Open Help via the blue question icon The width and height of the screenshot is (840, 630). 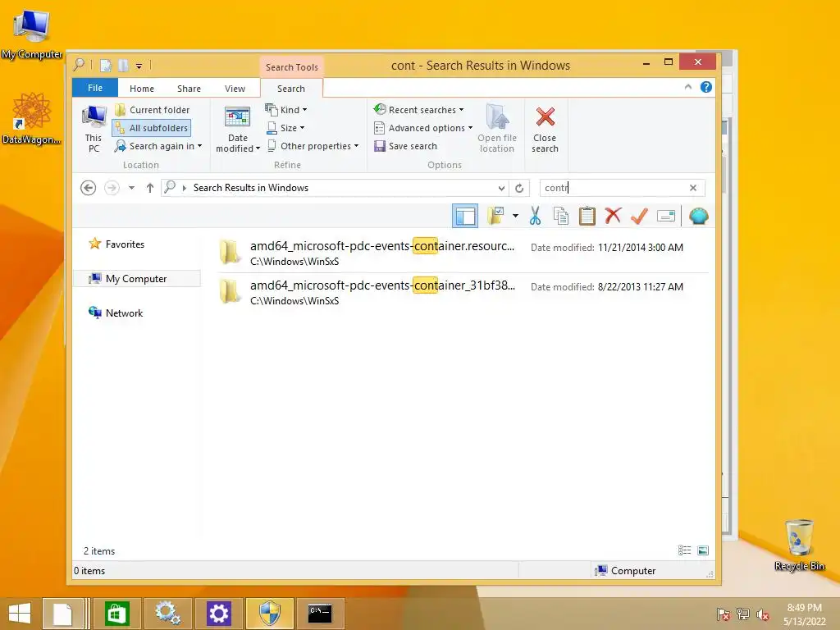706,87
